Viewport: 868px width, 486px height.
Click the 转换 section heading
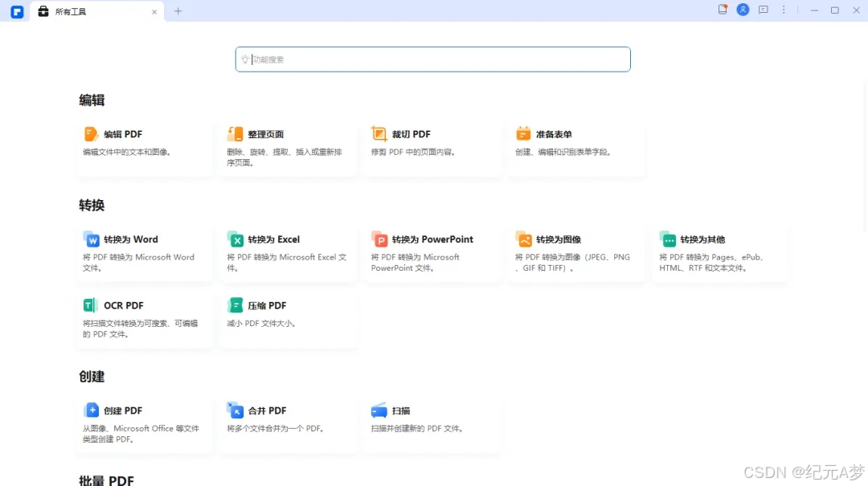point(92,206)
